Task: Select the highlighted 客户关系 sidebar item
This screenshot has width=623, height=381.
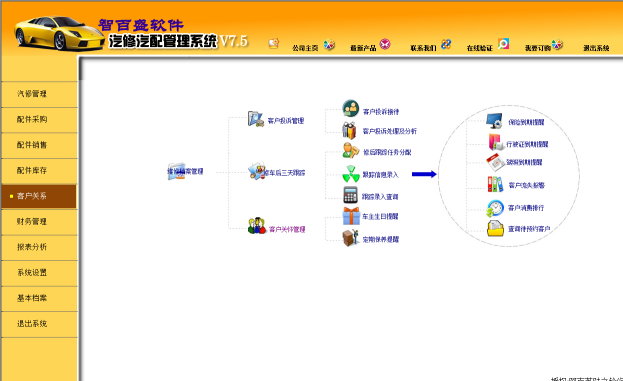Action: (39, 196)
